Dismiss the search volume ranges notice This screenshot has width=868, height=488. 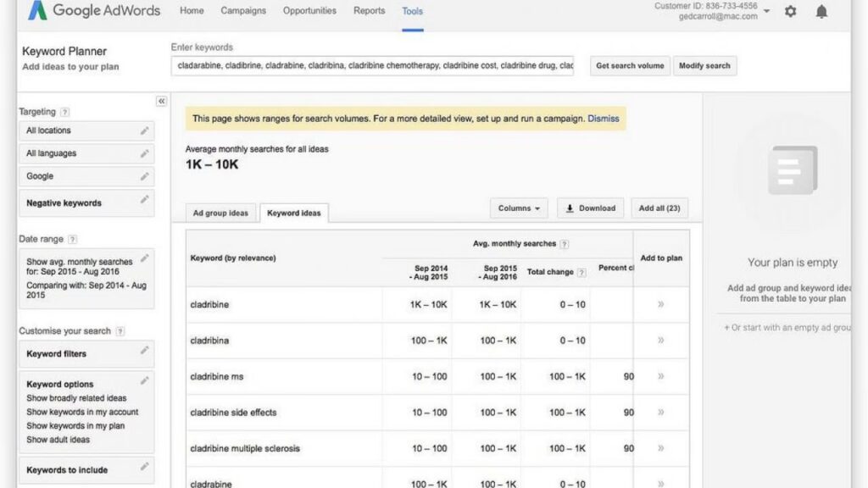[x=604, y=119]
